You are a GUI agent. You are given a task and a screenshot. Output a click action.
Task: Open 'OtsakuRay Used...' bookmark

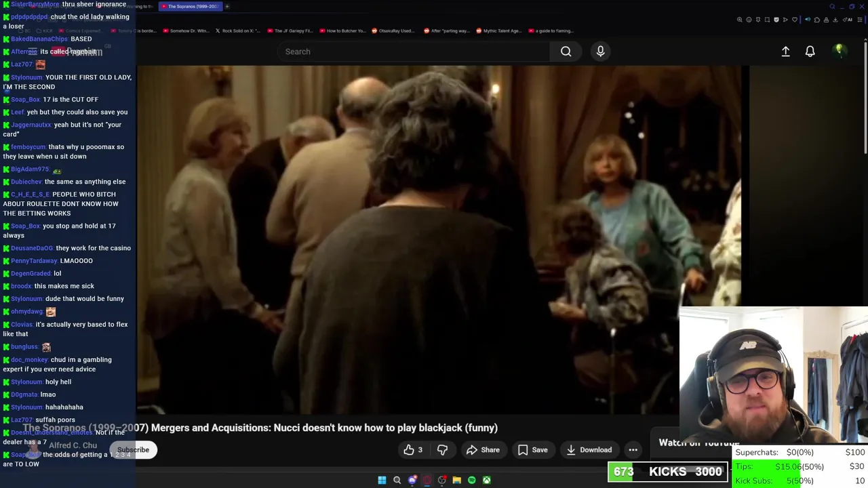coord(393,30)
